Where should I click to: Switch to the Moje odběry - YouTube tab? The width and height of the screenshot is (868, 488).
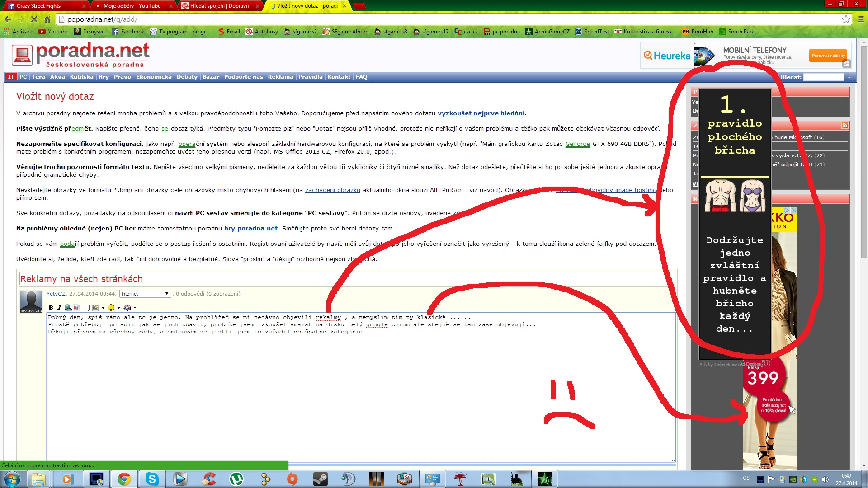pos(132,6)
